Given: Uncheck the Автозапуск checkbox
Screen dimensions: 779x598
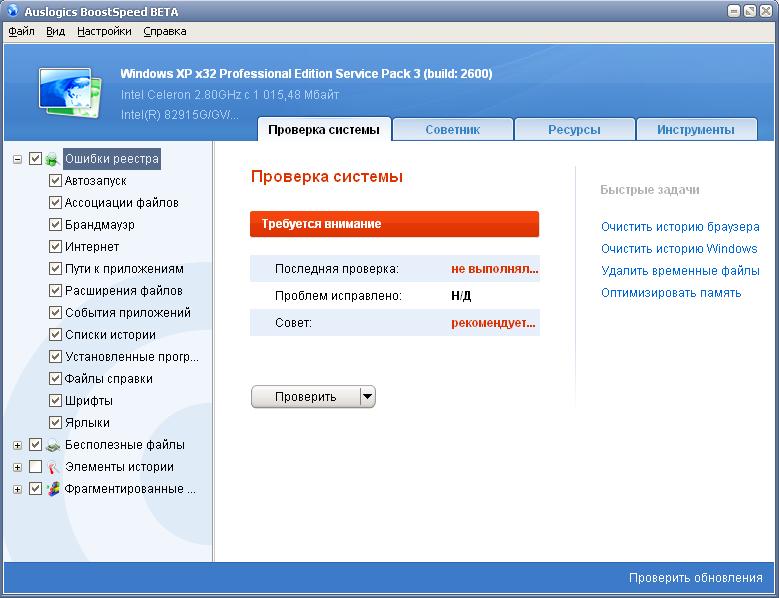Looking at the screenshot, I should (56, 181).
